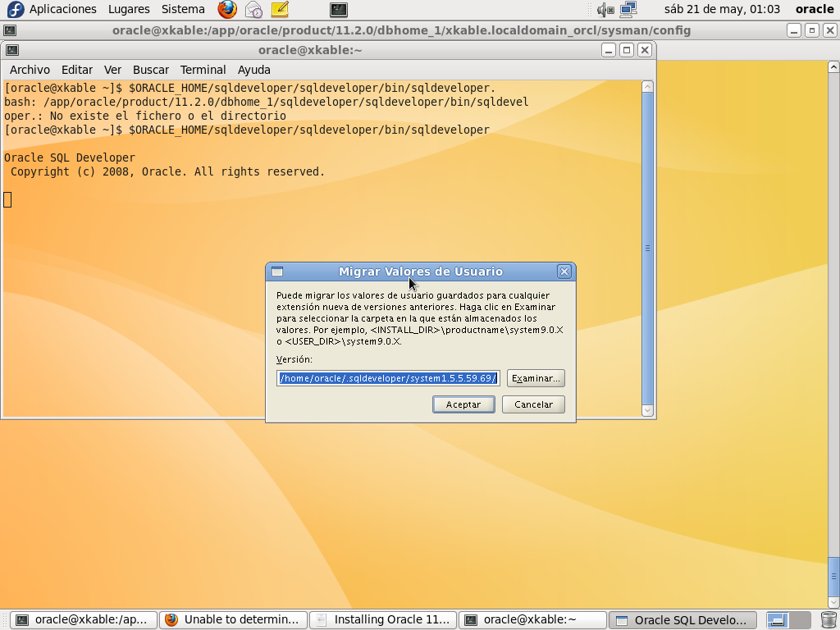Click the Migrar Valores de Usuario title bar
This screenshot has width=840, height=630.
(x=421, y=272)
